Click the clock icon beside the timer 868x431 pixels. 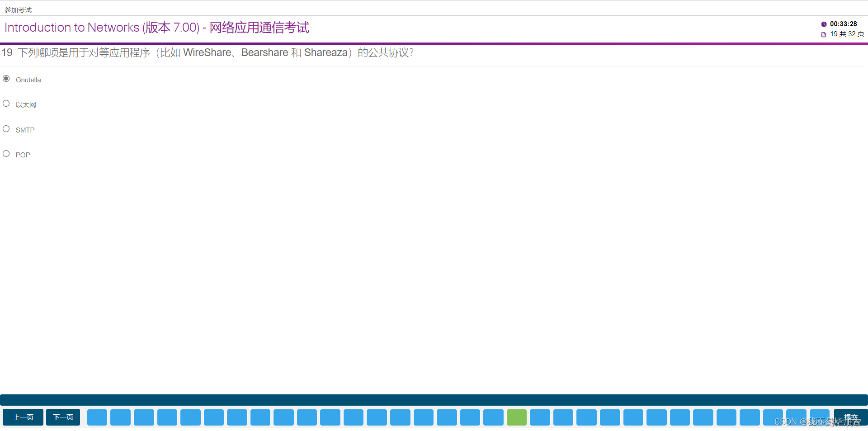(824, 24)
